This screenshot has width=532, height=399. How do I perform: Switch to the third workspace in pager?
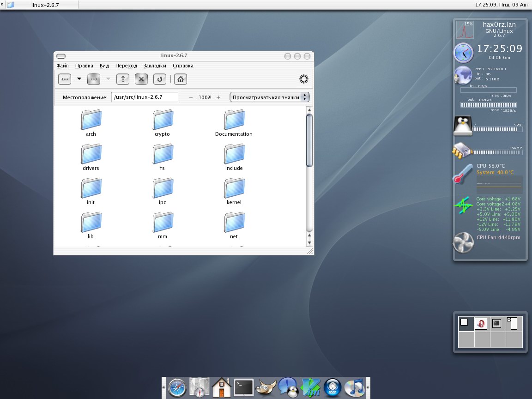[x=498, y=324]
